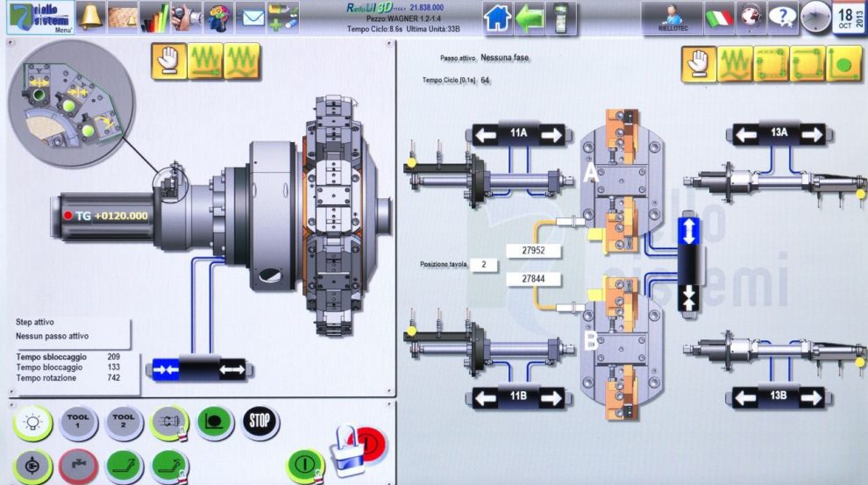
Task: Move unit 11B left with arrow
Action: 486,397
